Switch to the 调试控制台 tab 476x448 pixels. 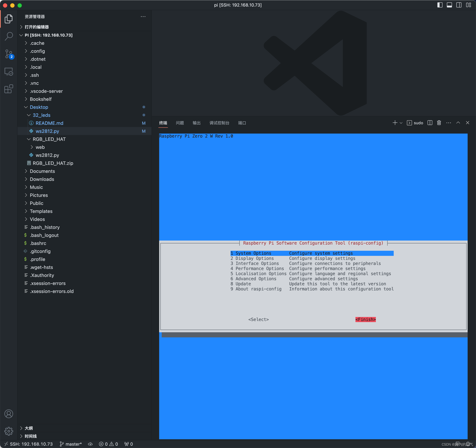(219, 123)
